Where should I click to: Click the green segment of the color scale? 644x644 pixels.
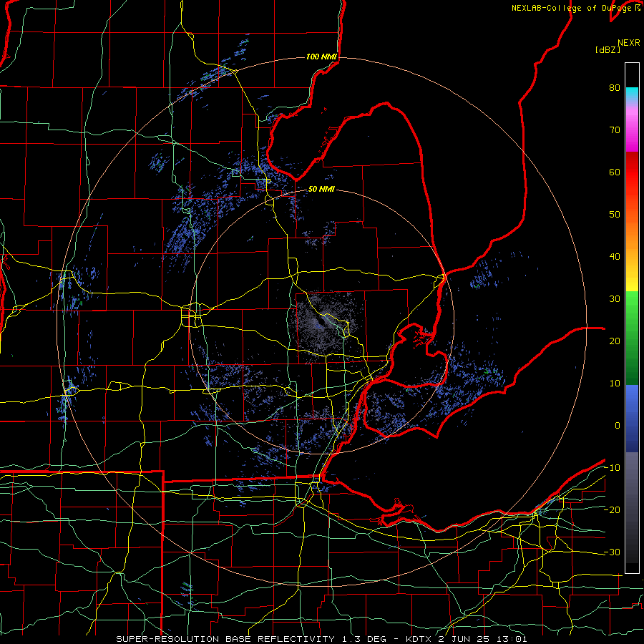coord(632,338)
